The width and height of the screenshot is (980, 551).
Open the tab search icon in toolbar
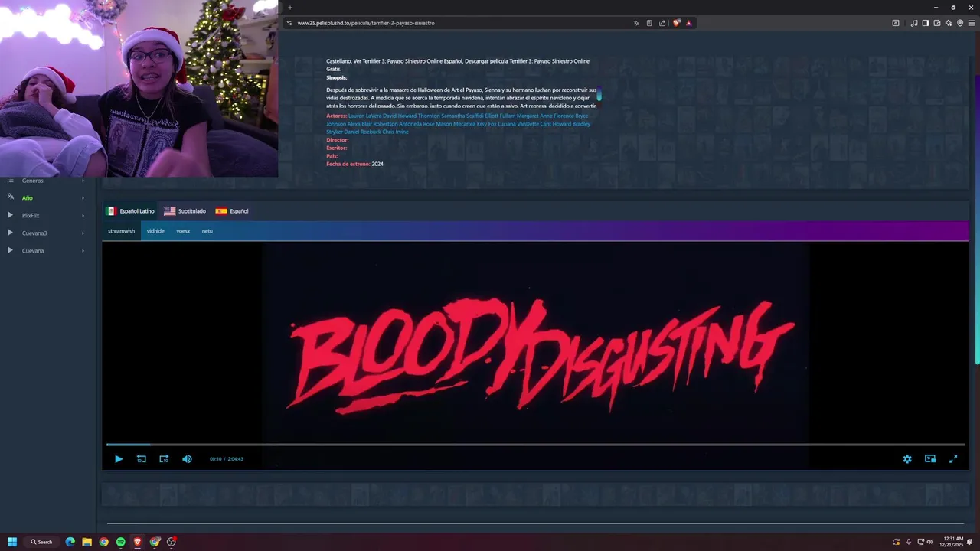click(x=896, y=23)
